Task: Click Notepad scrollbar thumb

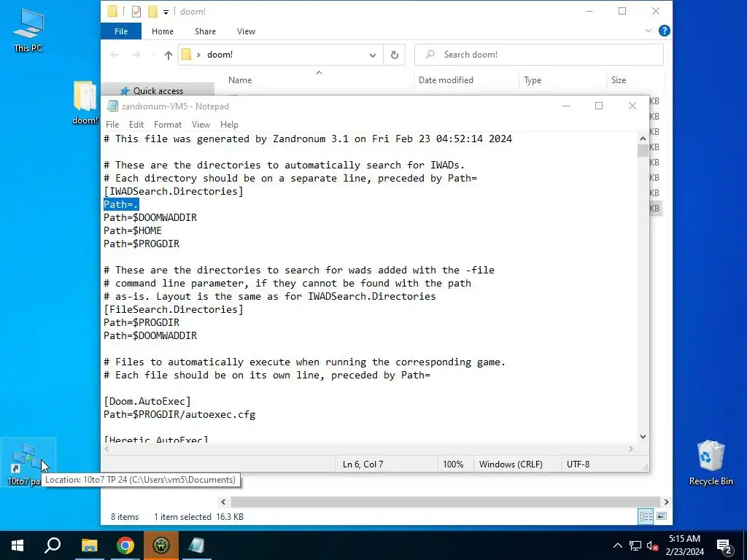Action: pyautogui.click(x=643, y=150)
